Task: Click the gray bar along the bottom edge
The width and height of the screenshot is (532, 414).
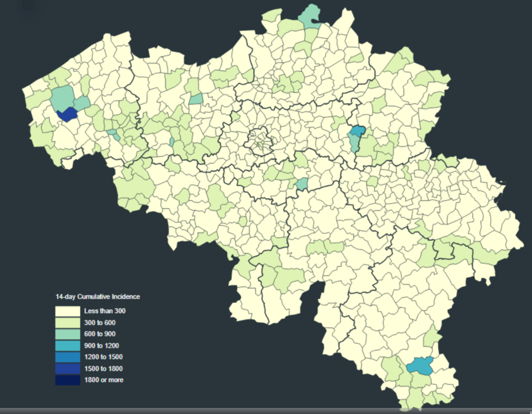Action: click(x=266, y=411)
